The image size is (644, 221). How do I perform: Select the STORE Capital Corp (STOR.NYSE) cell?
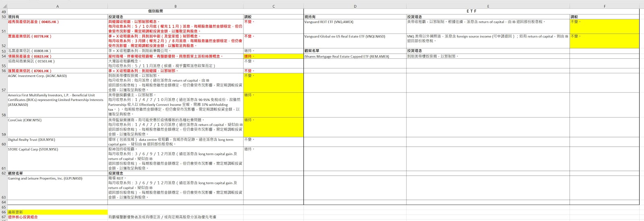click(x=58, y=159)
